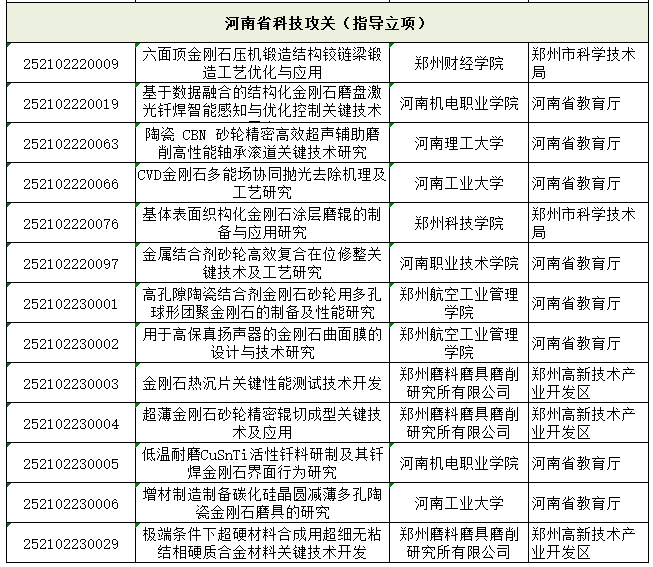The width and height of the screenshot is (653, 567).
Task: Click 郑州航空工业管理学院 in row 252102230002
Action: [x=459, y=343]
